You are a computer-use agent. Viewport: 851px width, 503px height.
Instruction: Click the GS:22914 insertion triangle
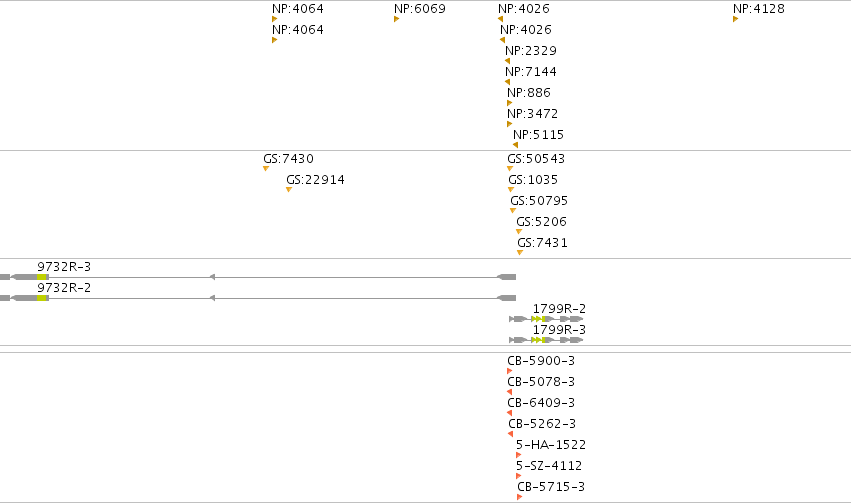tap(289, 189)
